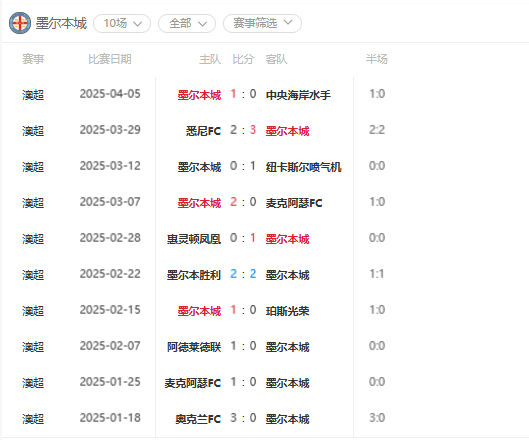This screenshot has width=529, height=440.
Task: Click the 半场 column header
Action: (377, 59)
